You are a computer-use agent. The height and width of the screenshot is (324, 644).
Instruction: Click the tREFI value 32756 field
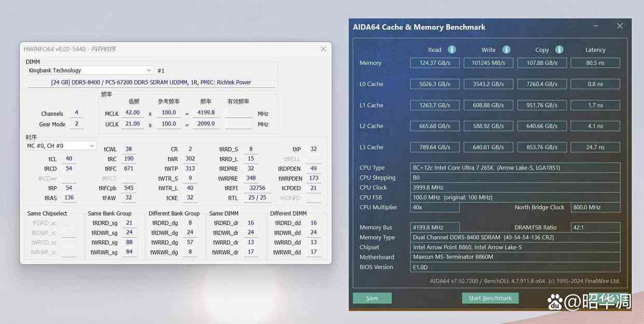[257, 188]
